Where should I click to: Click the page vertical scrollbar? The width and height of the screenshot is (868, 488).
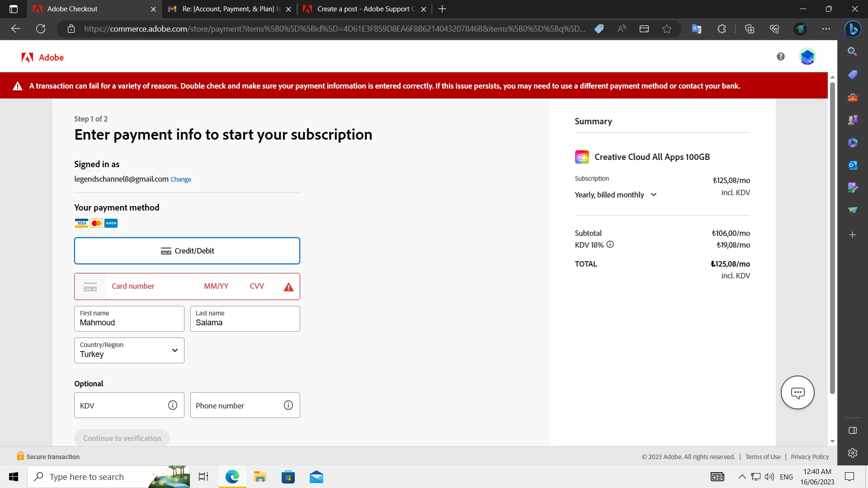point(832,235)
